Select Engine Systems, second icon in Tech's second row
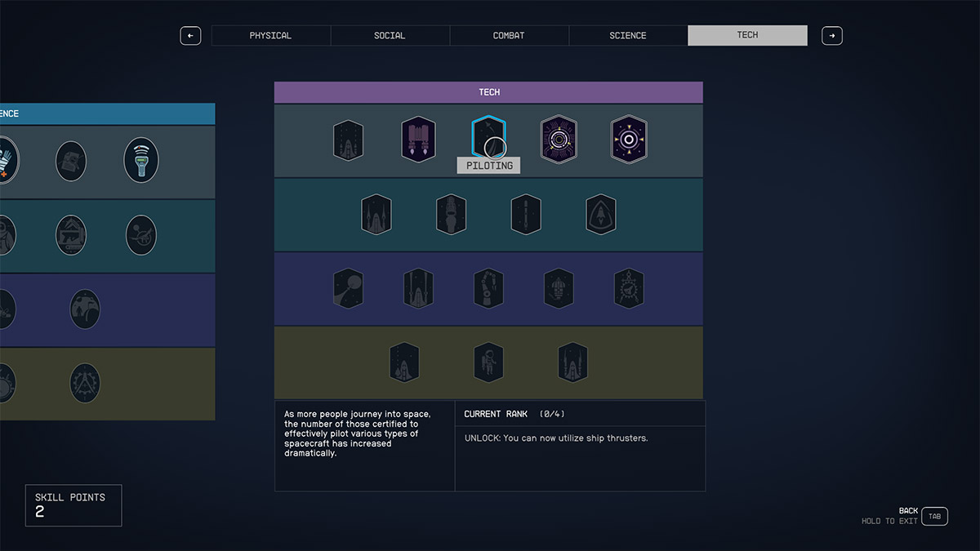Screen dimensions: 980x551 tap(452, 215)
